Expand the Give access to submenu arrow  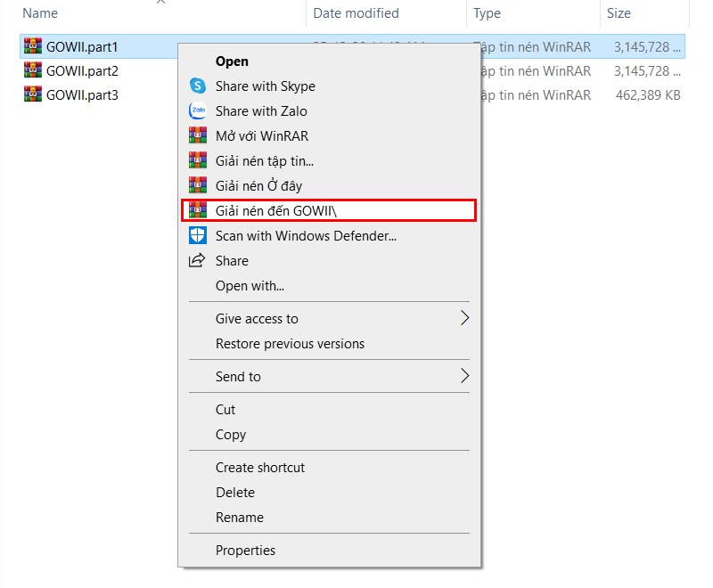463,318
